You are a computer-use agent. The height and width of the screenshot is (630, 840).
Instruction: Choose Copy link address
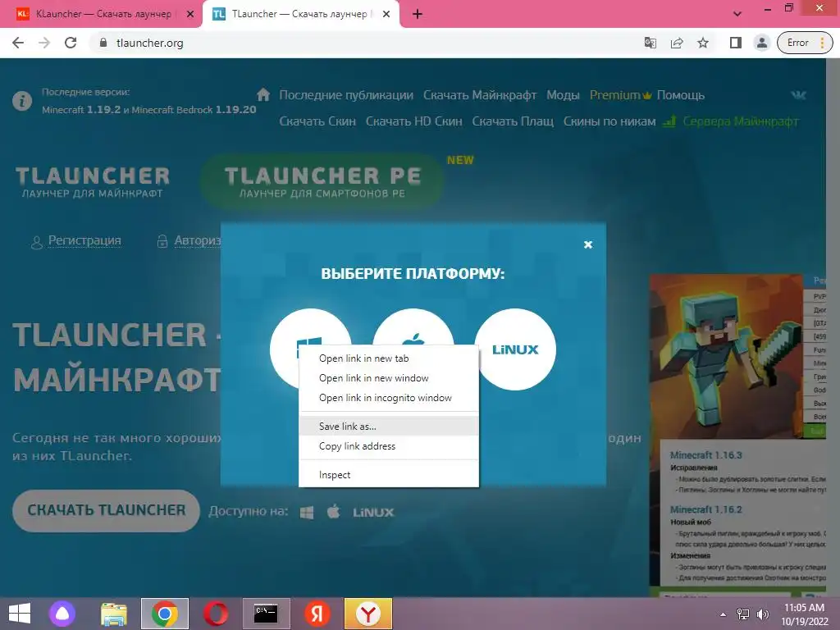click(x=388, y=446)
